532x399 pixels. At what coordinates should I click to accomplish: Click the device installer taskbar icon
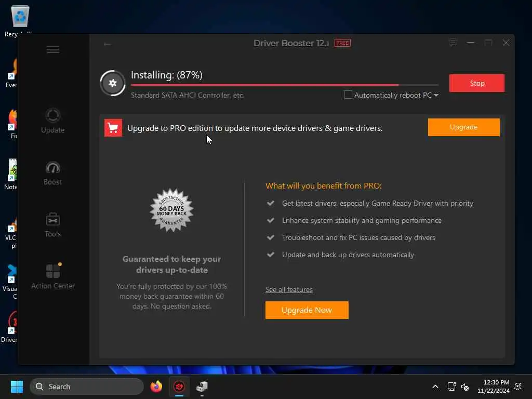point(202,387)
